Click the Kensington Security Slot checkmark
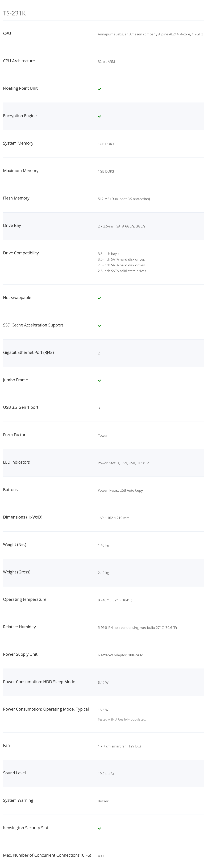Viewport: 204px width, 868px height. click(99, 829)
